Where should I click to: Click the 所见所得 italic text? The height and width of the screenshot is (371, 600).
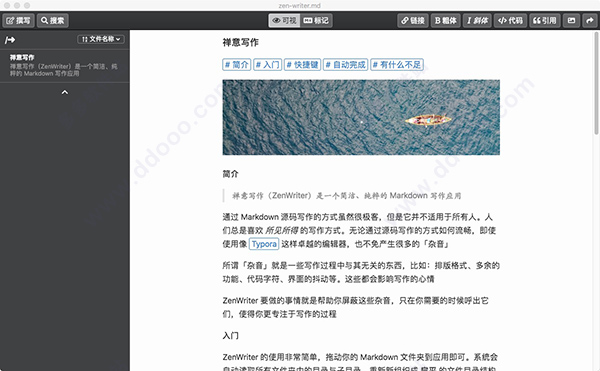tap(282, 231)
